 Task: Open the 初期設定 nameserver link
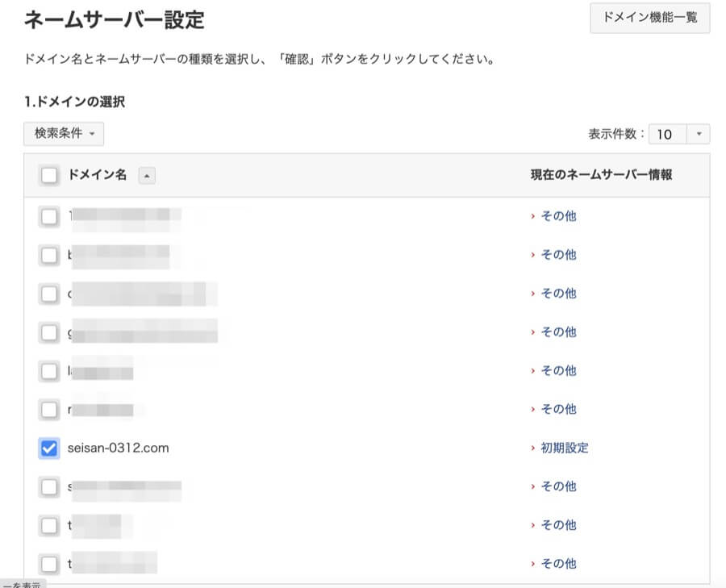point(564,448)
